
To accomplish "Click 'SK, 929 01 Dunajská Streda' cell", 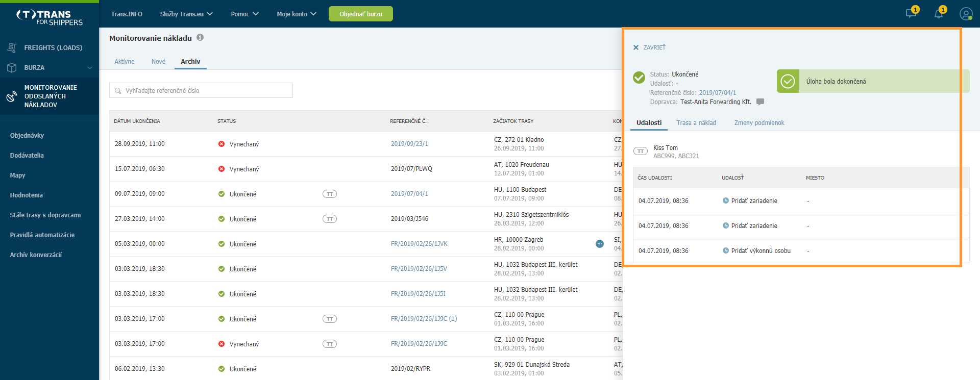I will point(532,365).
